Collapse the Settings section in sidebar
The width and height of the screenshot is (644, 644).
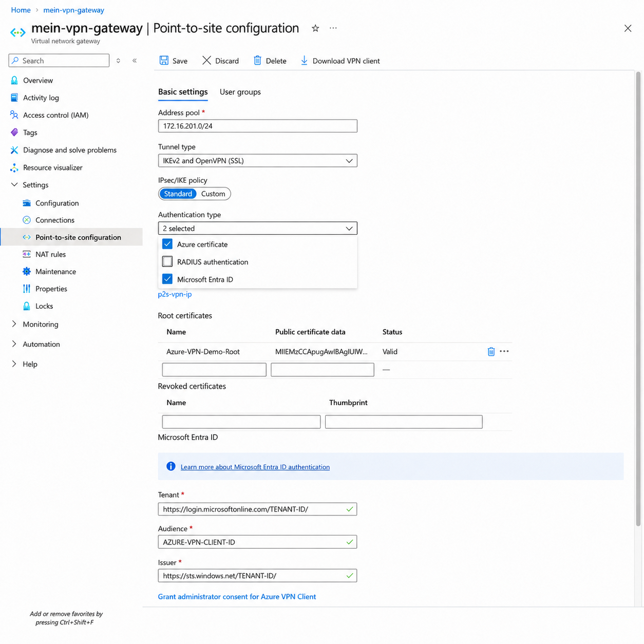point(14,185)
